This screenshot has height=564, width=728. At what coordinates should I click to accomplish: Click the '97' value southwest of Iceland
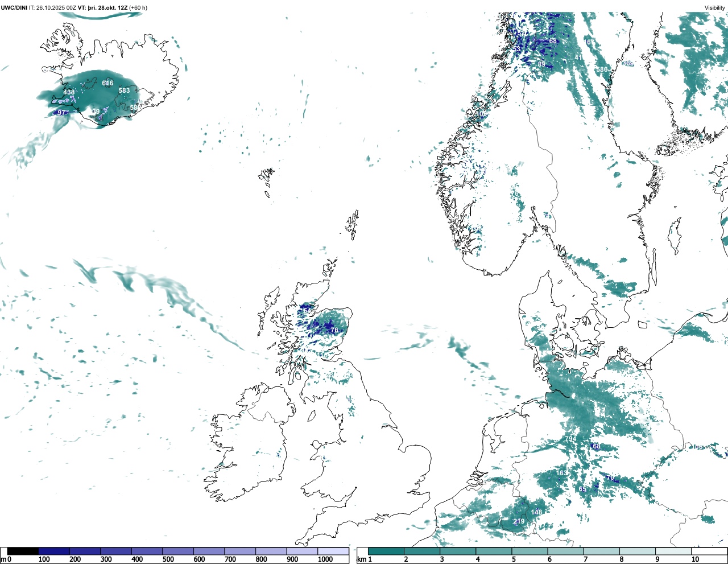point(61,113)
